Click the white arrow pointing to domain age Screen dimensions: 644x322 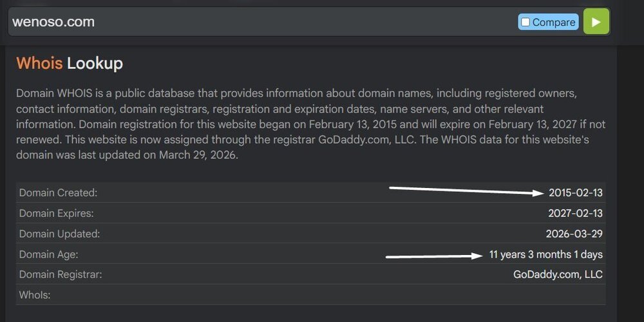pyautogui.click(x=435, y=256)
